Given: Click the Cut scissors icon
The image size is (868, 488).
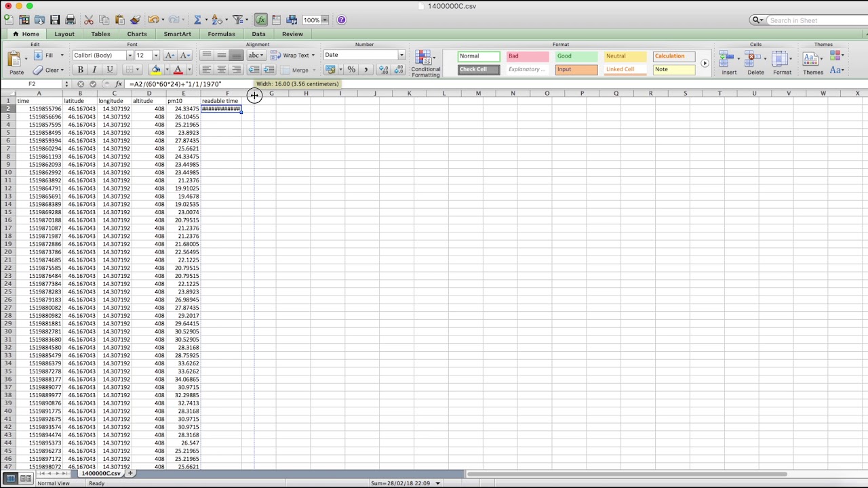Looking at the screenshot, I should 89,20.
